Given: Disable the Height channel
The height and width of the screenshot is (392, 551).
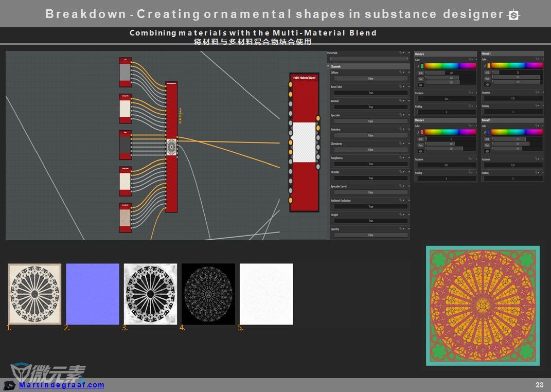Looking at the screenshot, I should 371,221.
